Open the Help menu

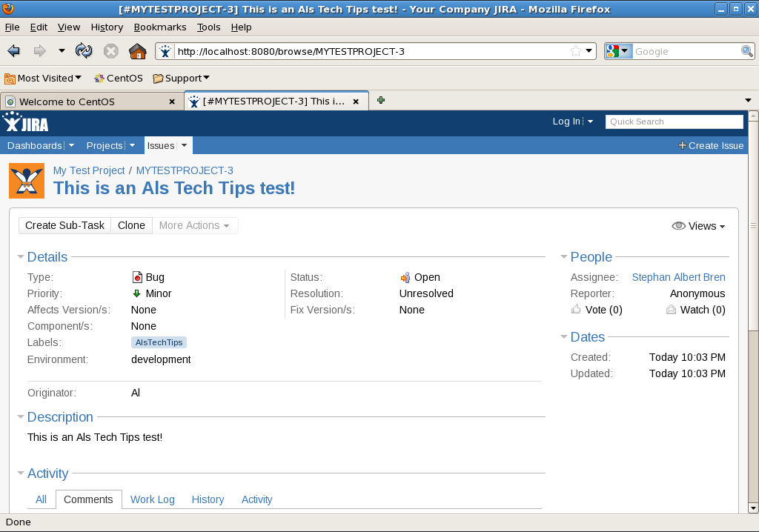click(241, 27)
